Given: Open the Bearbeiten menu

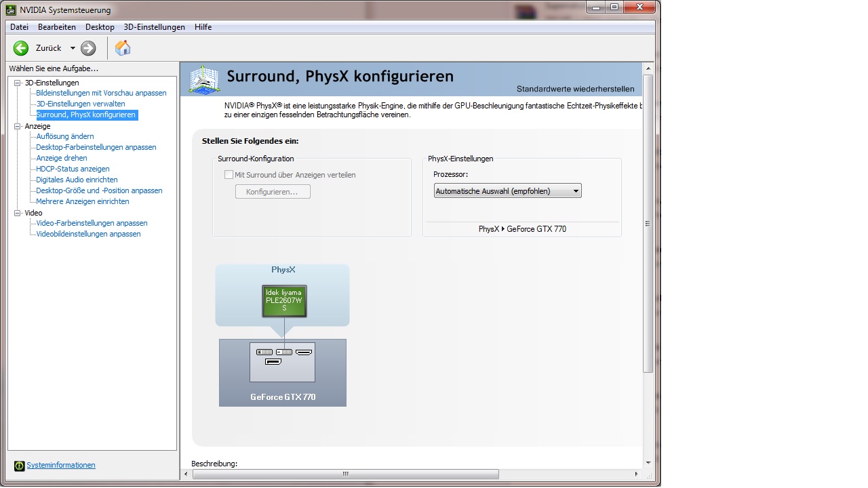Looking at the screenshot, I should point(57,27).
